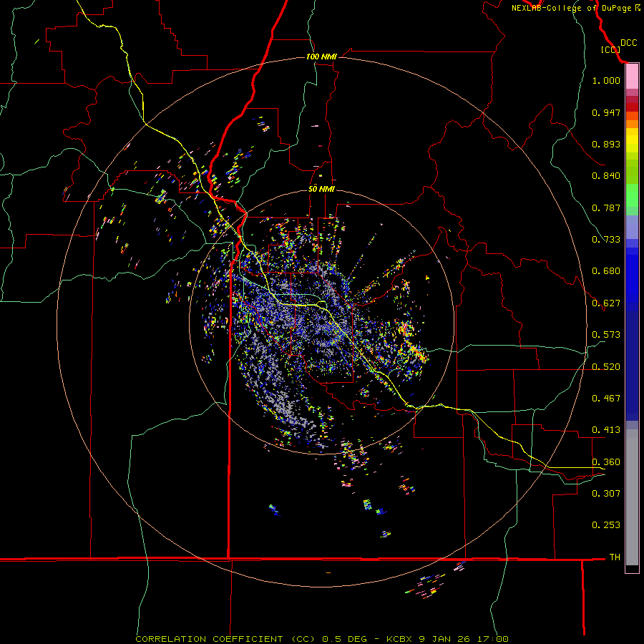644x644 pixels.
Task: Click the 0.947 scale value
Action: coord(606,112)
